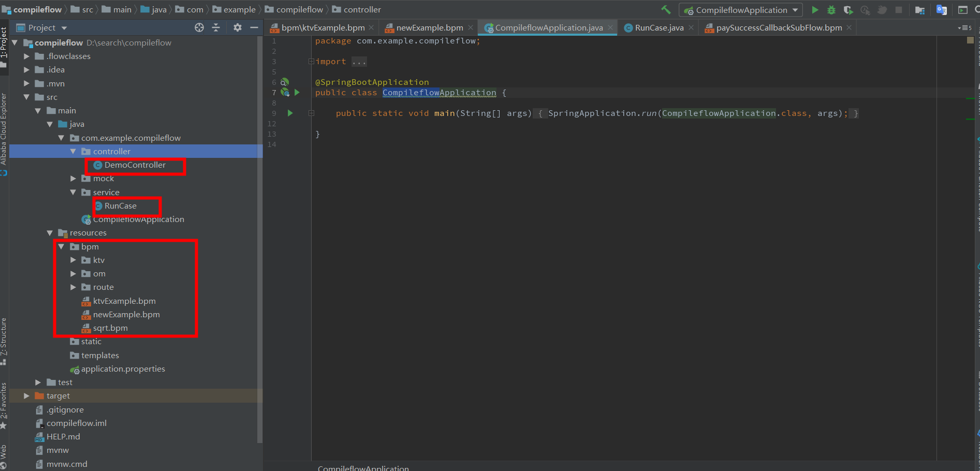Click the Stop square icon

coord(899,10)
